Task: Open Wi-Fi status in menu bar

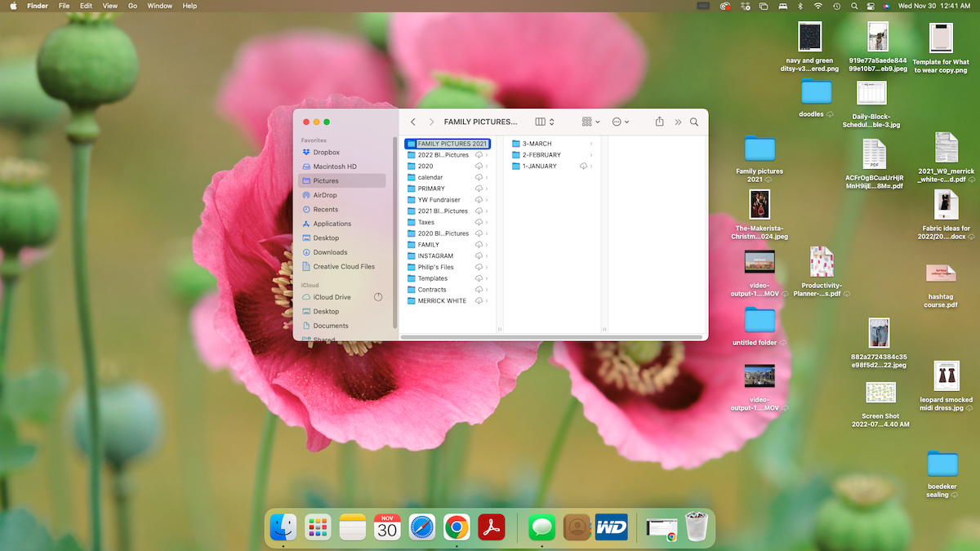Action: coord(818,6)
